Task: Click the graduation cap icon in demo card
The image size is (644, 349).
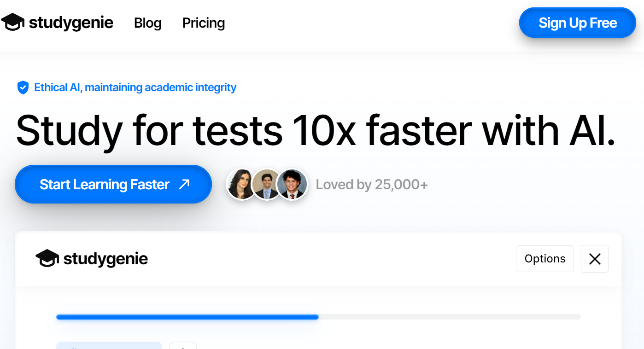Action: pyautogui.click(x=47, y=259)
